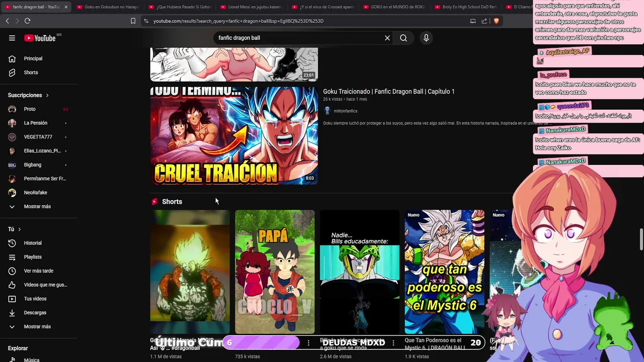Click the page vertical scrollbar thumb

tap(641, 239)
